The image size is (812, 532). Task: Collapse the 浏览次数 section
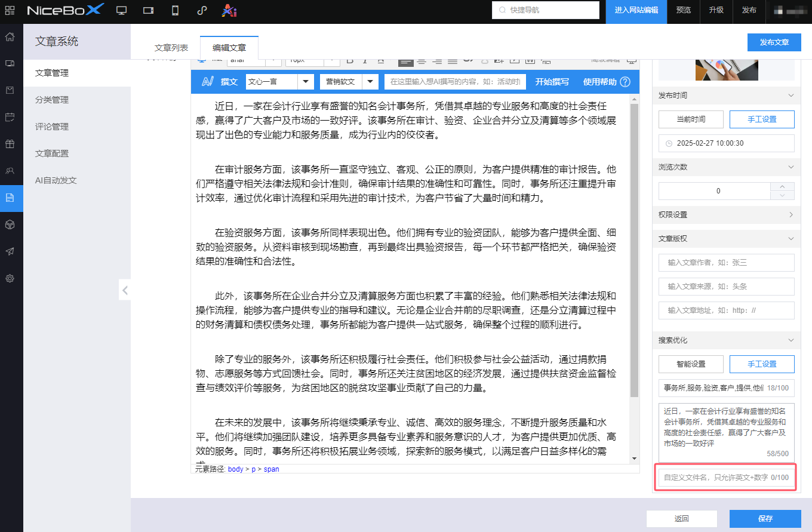coord(791,167)
